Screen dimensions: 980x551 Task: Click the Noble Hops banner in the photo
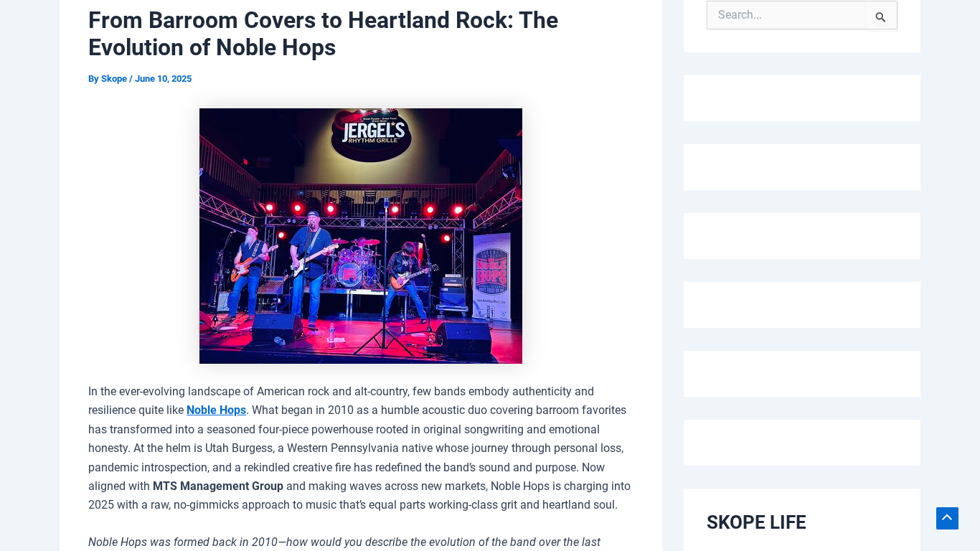[491, 270]
